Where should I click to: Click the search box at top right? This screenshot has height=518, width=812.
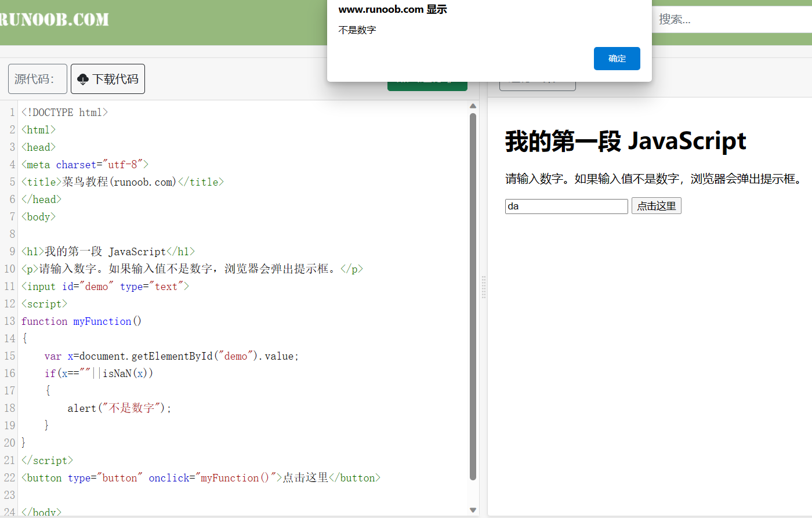click(732, 19)
